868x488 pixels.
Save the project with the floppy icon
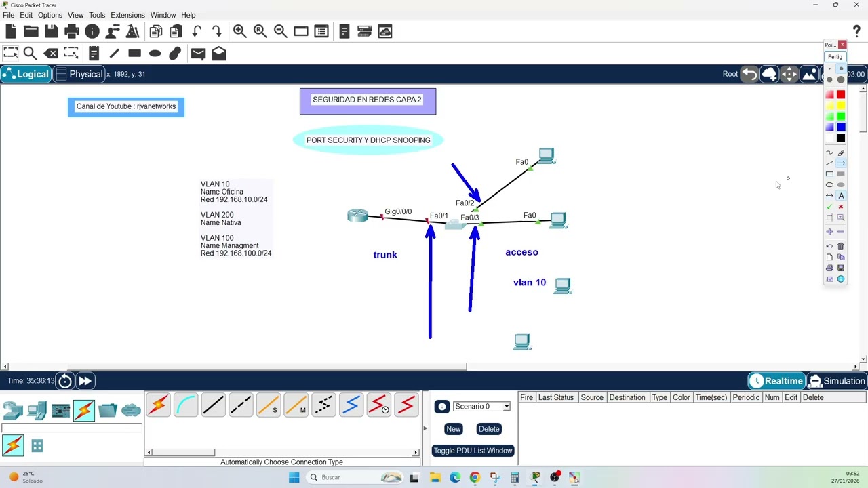click(51, 31)
